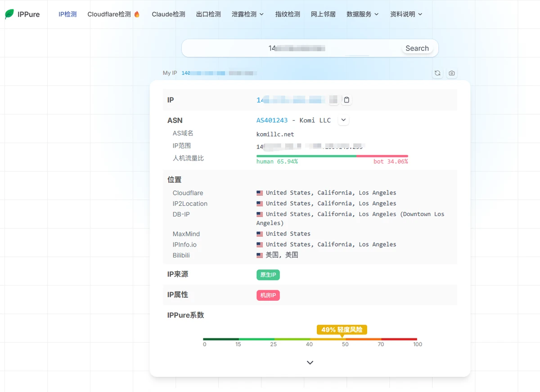This screenshot has width=540, height=392.
Task: Click the refresh icon beside My IP
Action: 437,73
